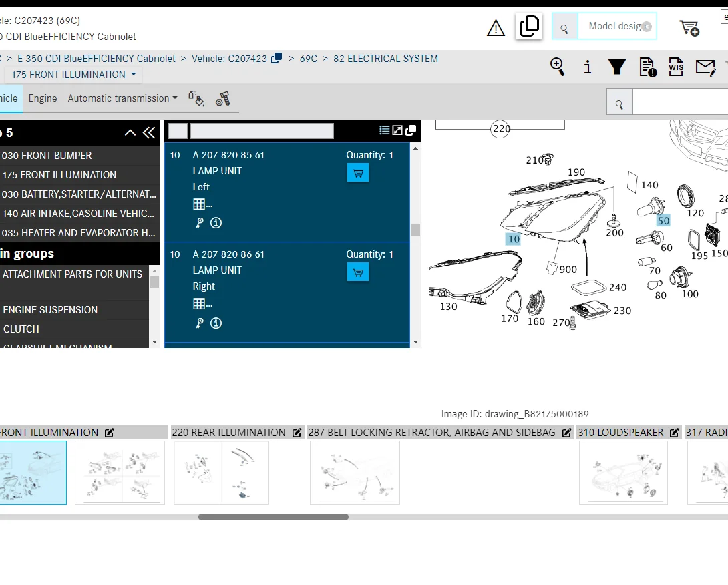Click the warning triangle icon
This screenshot has width=728, height=585.
(496, 28)
